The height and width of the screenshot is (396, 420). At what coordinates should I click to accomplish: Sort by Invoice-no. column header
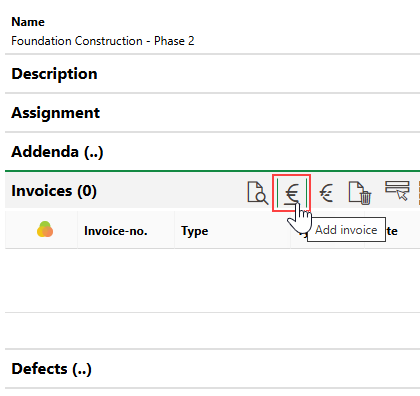(x=116, y=231)
